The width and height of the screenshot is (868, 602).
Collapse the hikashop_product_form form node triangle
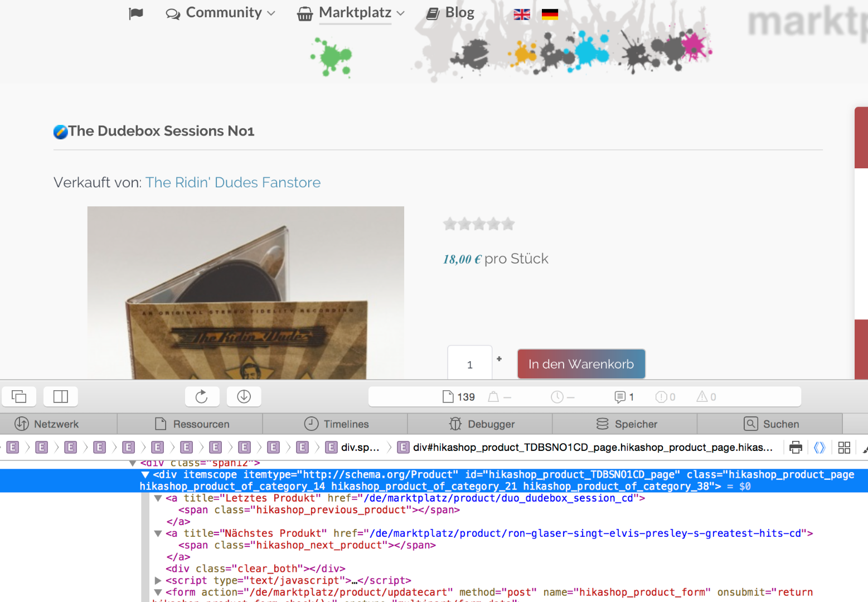(158, 592)
